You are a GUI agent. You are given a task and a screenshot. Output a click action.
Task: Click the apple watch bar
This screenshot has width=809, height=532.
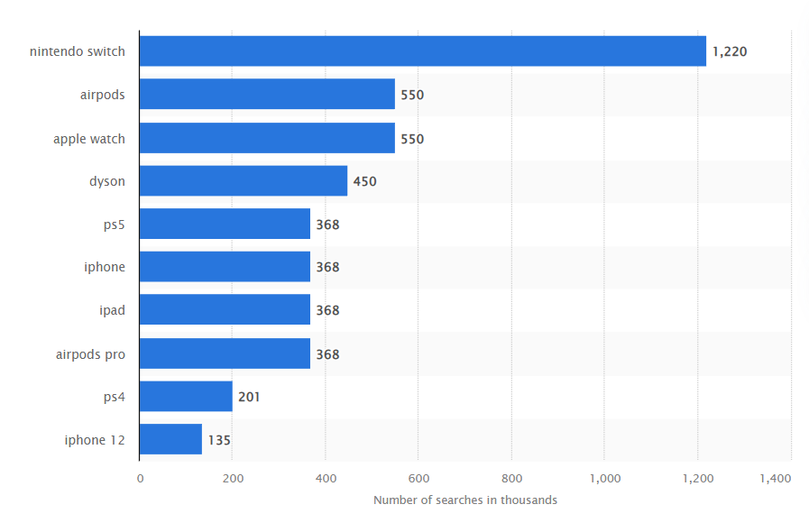[267, 138]
